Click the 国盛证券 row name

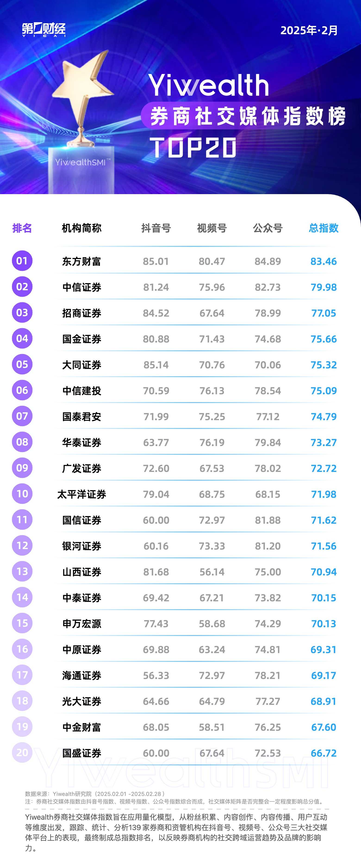[82, 753]
